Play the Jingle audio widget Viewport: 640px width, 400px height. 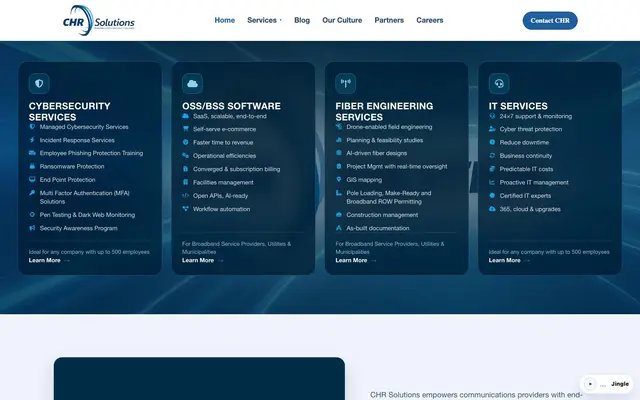(x=590, y=384)
